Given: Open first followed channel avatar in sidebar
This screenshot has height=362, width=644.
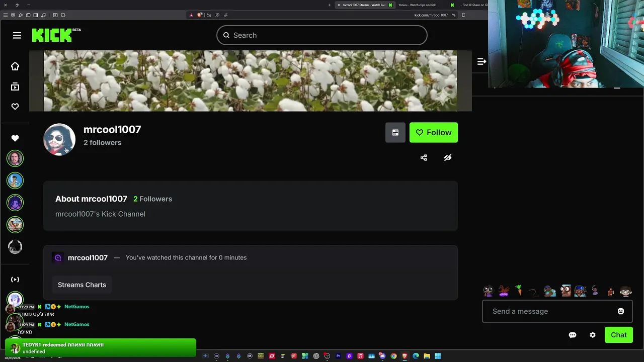Looking at the screenshot, I should tap(15, 158).
